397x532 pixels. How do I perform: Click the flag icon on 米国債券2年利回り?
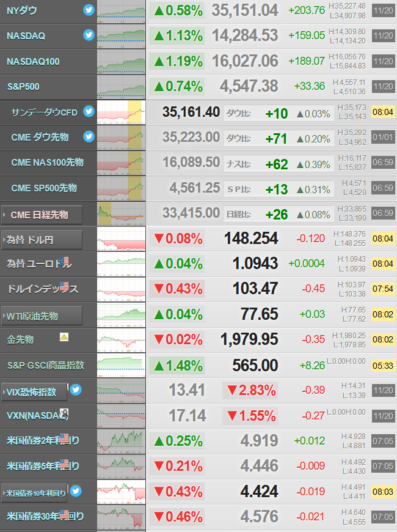coord(64,438)
